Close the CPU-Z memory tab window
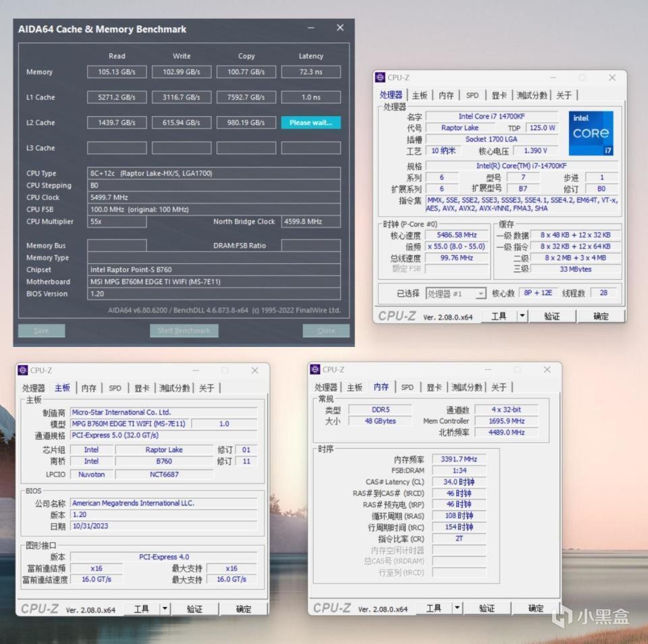This screenshot has height=644, width=648. tap(547, 370)
